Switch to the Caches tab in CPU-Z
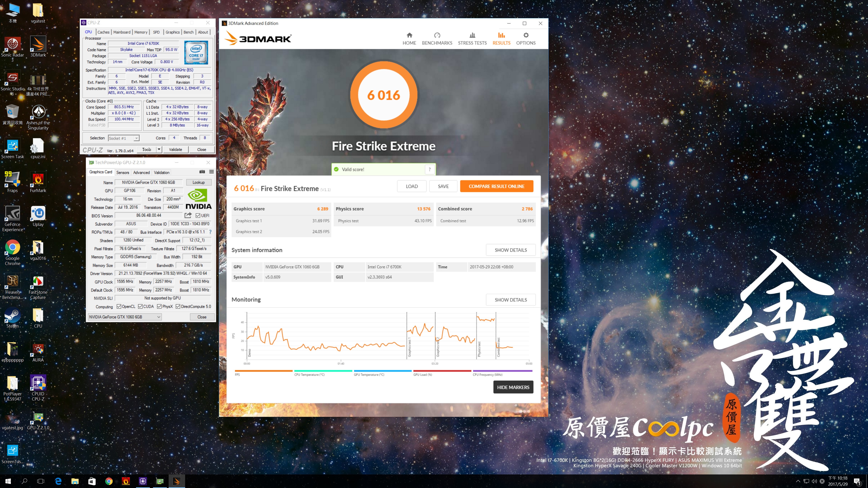Image resolution: width=868 pixels, height=488 pixels. point(104,32)
